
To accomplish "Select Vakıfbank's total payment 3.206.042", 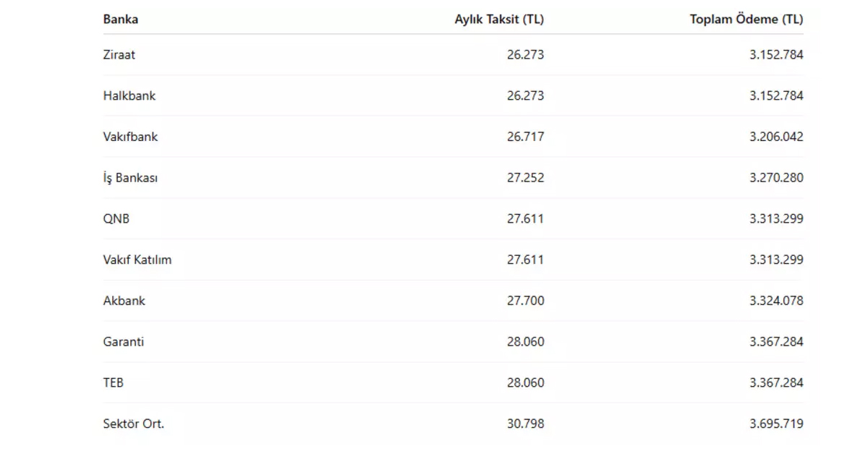I will click(776, 137).
